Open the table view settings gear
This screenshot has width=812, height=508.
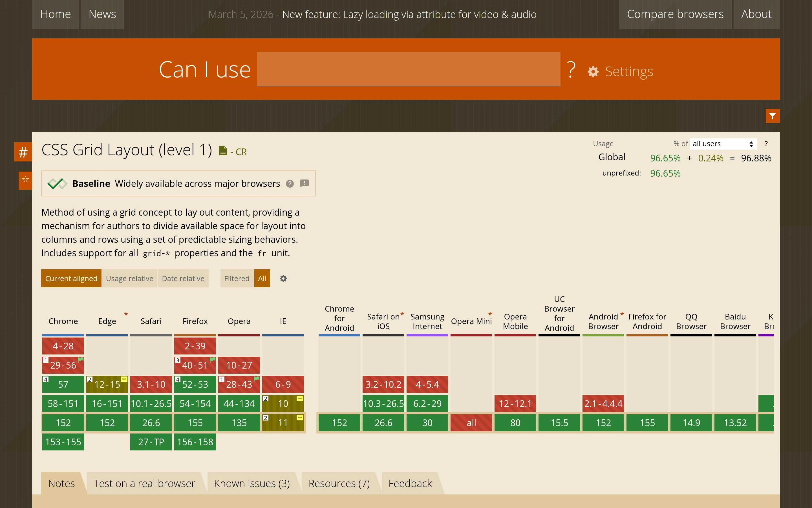tap(283, 279)
